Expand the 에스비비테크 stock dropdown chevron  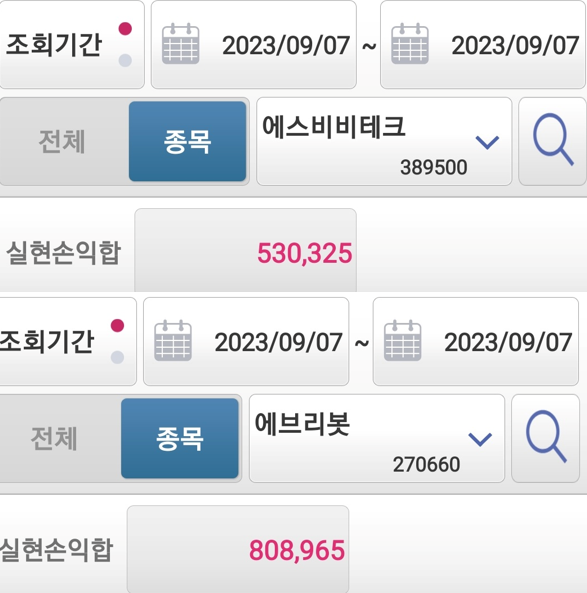coord(487,142)
